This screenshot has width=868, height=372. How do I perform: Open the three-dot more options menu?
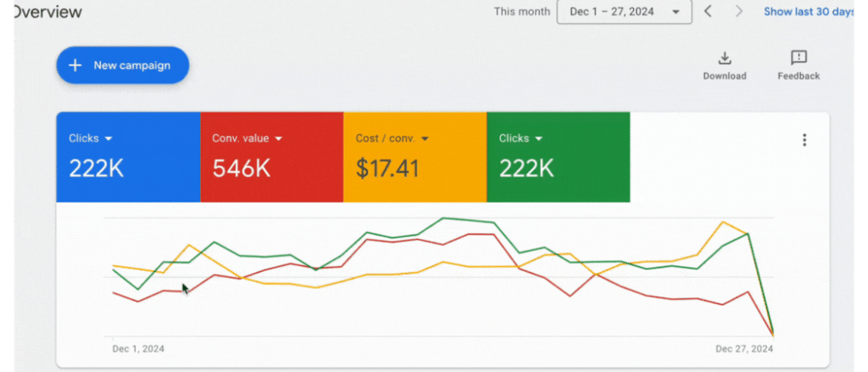tap(804, 141)
